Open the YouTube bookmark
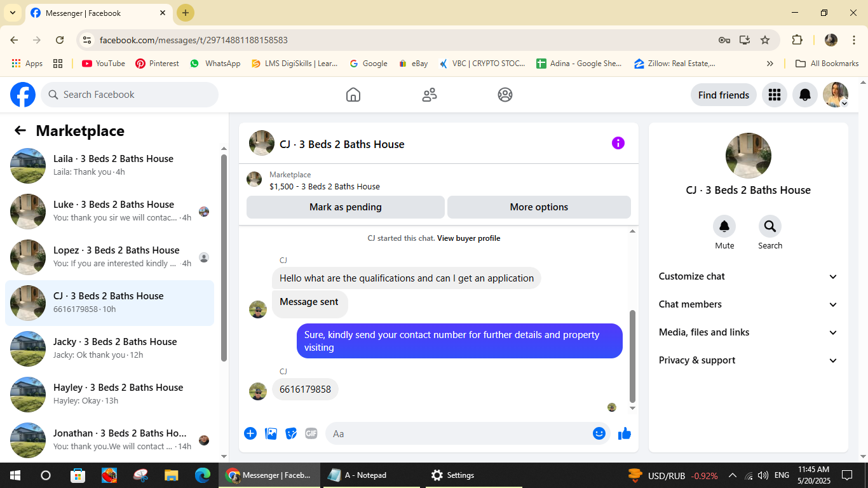The width and height of the screenshot is (868, 488). click(x=103, y=64)
